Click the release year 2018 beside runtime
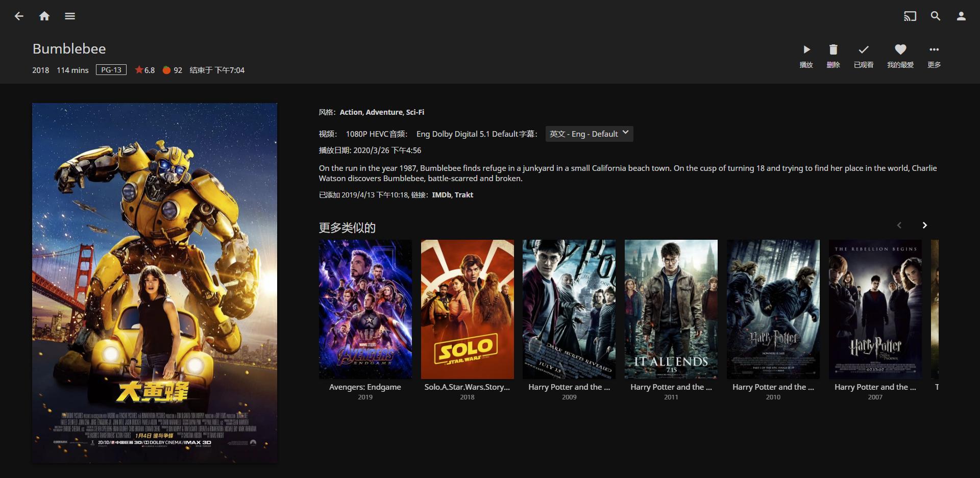 click(x=41, y=70)
